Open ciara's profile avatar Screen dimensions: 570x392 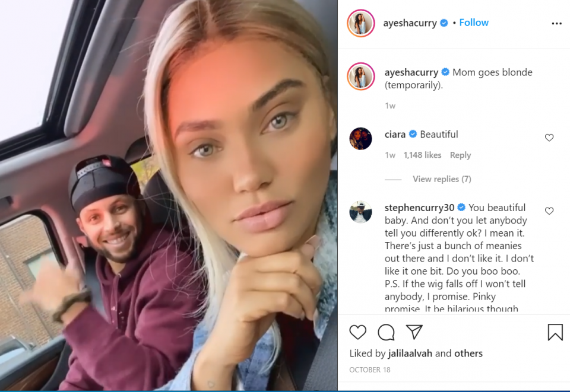tap(360, 139)
